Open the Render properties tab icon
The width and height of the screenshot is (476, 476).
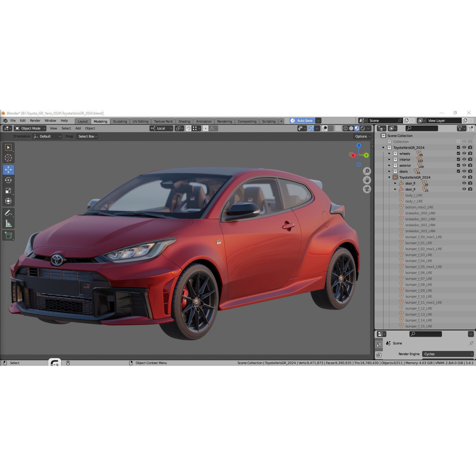click(379, 355)
